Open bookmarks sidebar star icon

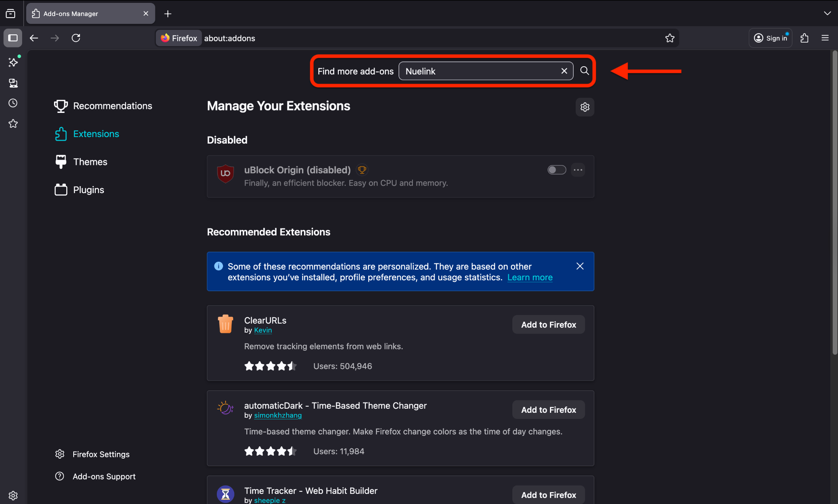13,124
